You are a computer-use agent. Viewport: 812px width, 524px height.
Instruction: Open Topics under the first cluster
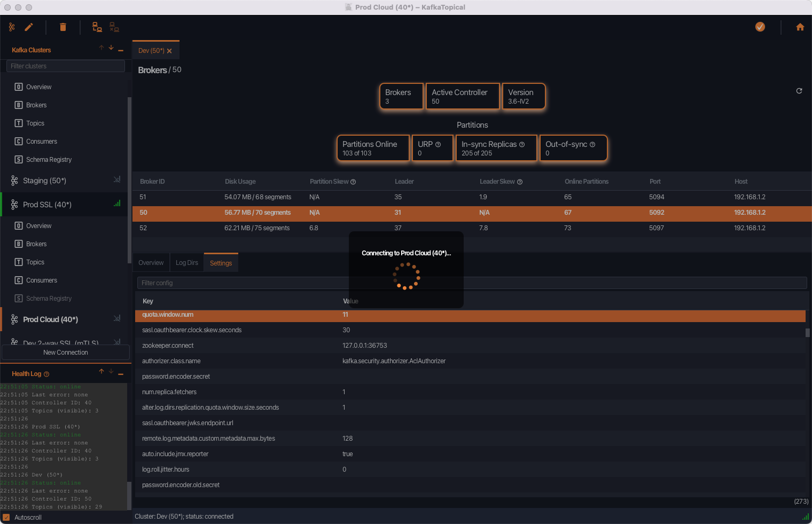pos(35,123)
